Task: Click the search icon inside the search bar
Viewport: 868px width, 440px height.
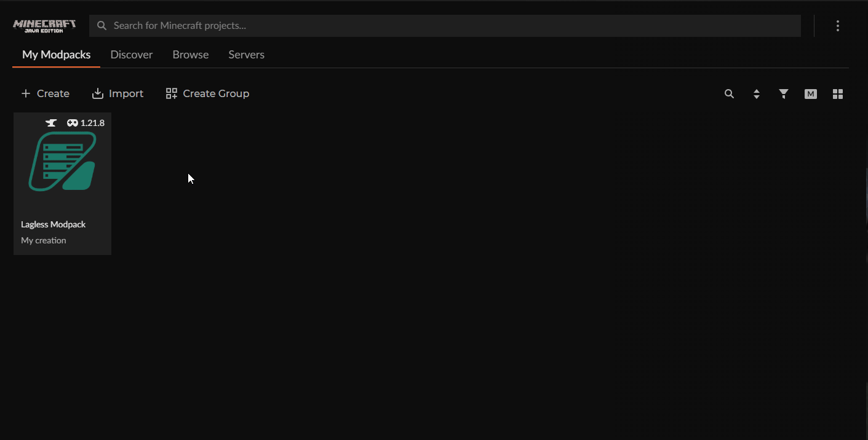Action: pos(102,25)
